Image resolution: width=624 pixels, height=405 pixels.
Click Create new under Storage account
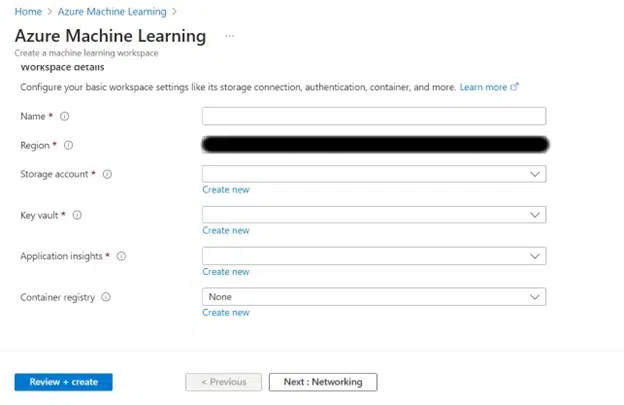click(x=226, y=190)
